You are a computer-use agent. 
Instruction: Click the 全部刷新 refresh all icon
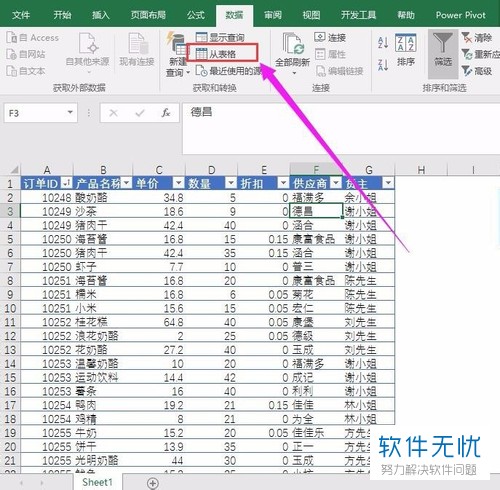pos(292,43)
